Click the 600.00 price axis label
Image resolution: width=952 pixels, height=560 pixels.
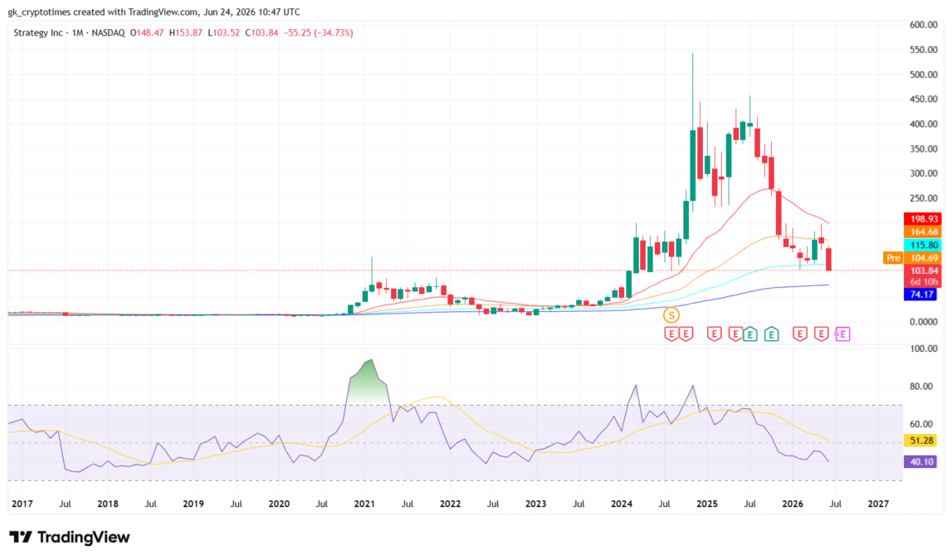[x=924, y=25]
